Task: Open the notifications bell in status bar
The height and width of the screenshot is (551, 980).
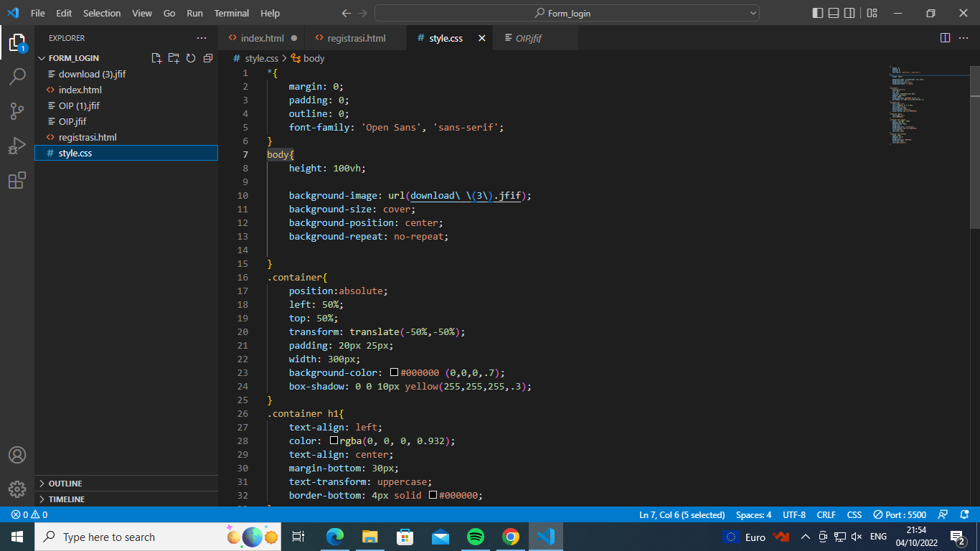Action: [x=963, y=514]
